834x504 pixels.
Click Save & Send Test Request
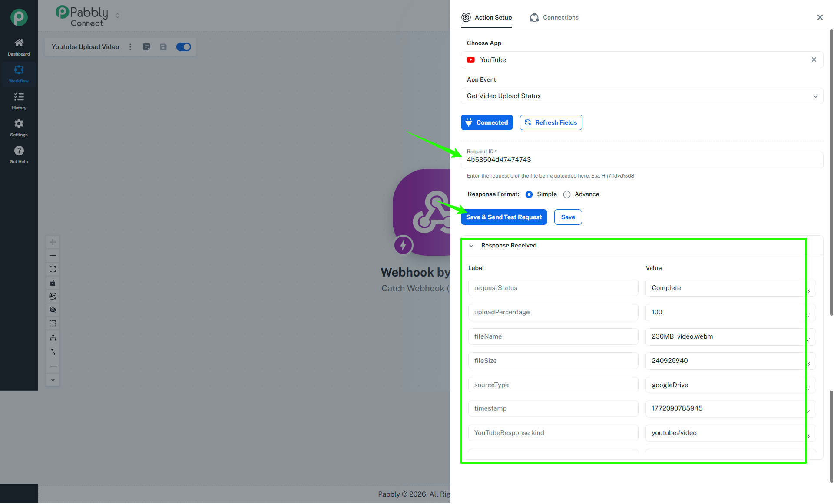(504, 217)
